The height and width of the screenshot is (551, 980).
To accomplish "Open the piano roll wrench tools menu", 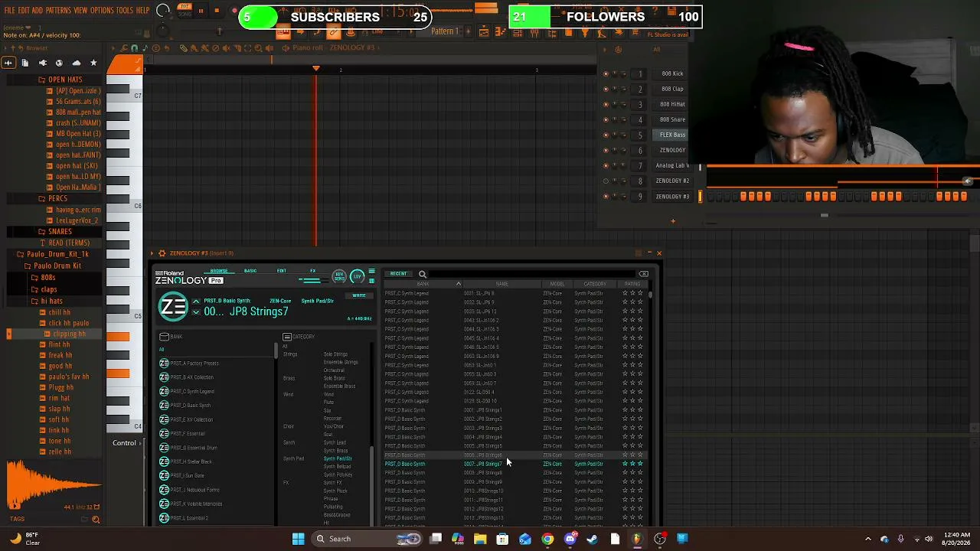I will pyautogui.click(x=125, y=48).
